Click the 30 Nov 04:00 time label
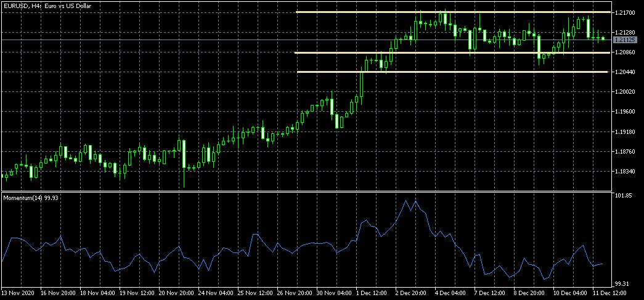The width and height of the screenshot is (644, 300). (334, 293)
